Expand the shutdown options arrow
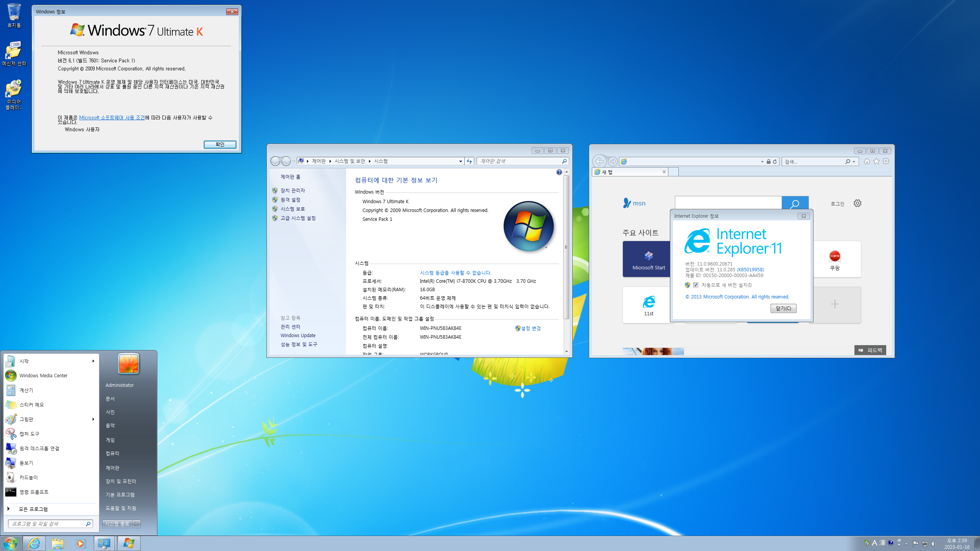Viewport: 980px width, 551px height. point(137,523)
